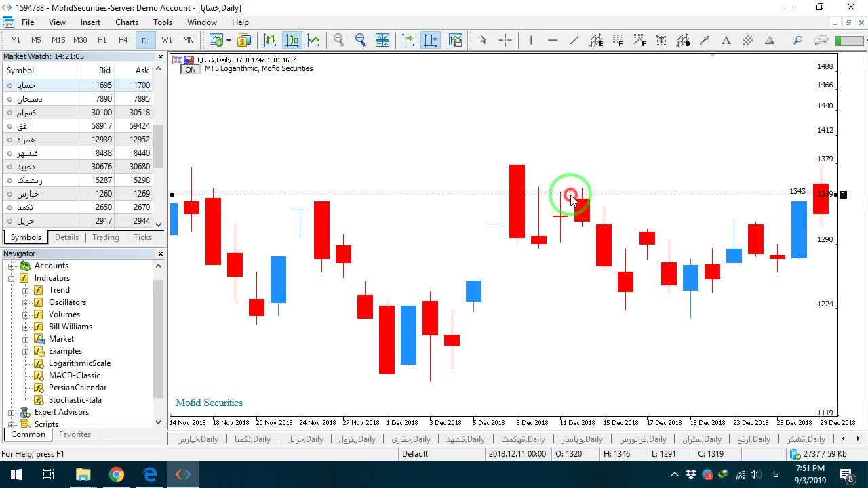Open Favorites tab in Navigator
Image resolution: width=868 pixels, height=488 pixels.
coord(75,434)
